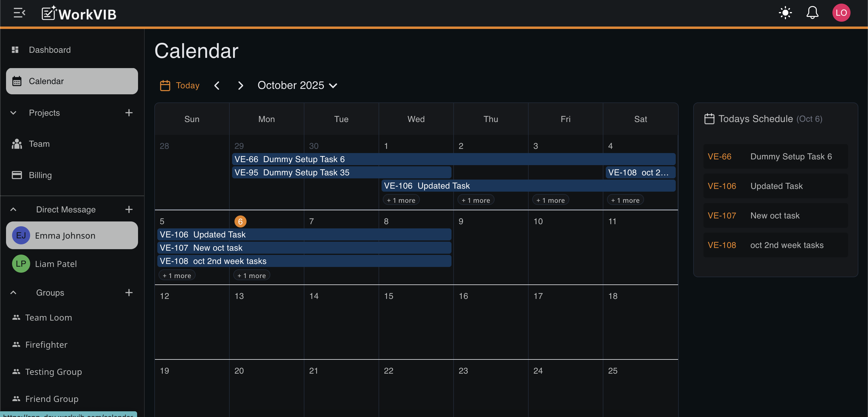Start new direct message plus icon
This screenshot has width=868, height=417.
(x=129, y=209)
